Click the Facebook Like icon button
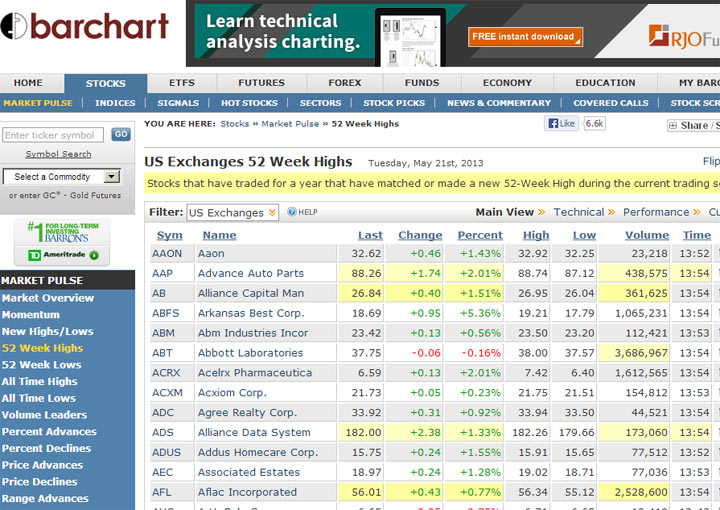 (x=562, y=123)
